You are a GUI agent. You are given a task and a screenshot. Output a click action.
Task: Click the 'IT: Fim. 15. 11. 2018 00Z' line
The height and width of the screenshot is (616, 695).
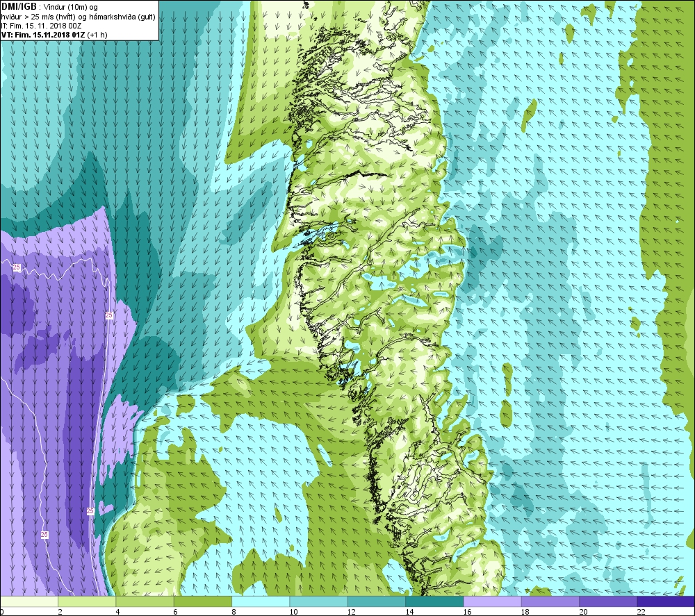41,26
